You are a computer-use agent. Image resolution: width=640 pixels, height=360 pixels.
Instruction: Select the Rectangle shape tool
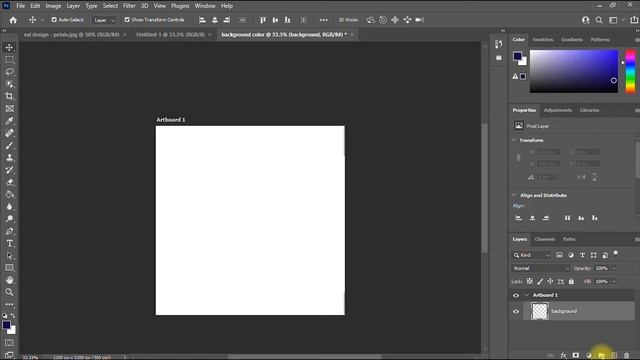9,268
